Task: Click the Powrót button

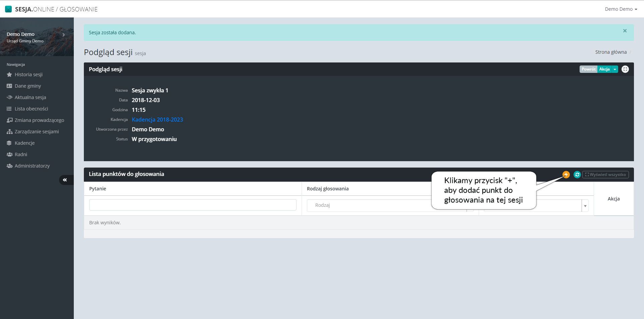Action: pos(588,69)
